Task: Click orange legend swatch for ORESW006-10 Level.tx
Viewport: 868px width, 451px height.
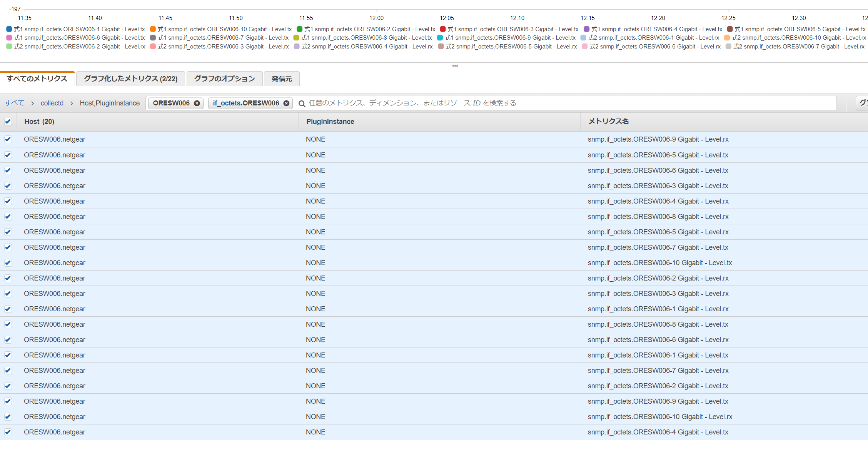Action: [x=153, y=29]
